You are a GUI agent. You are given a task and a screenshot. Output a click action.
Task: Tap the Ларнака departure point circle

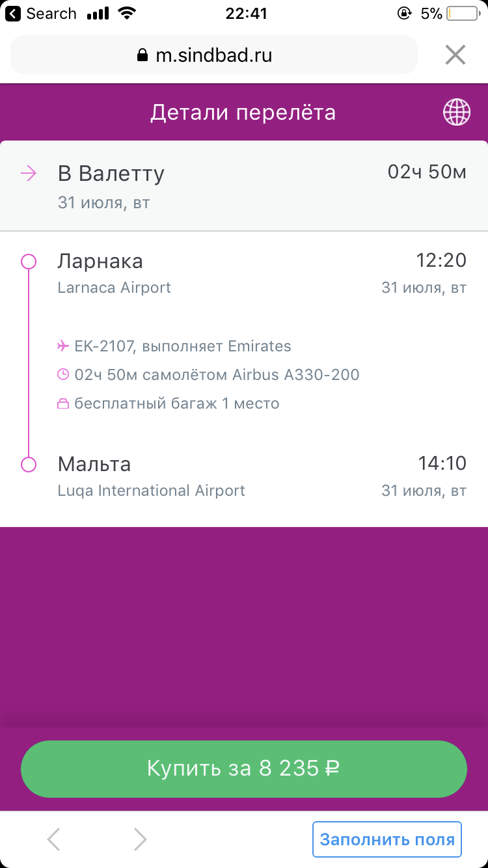coord(29,262)
